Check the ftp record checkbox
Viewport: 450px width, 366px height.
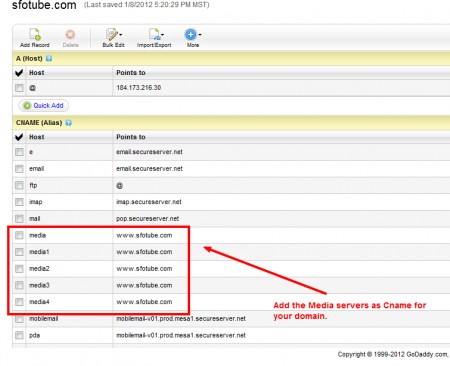(x=19, y=185)
